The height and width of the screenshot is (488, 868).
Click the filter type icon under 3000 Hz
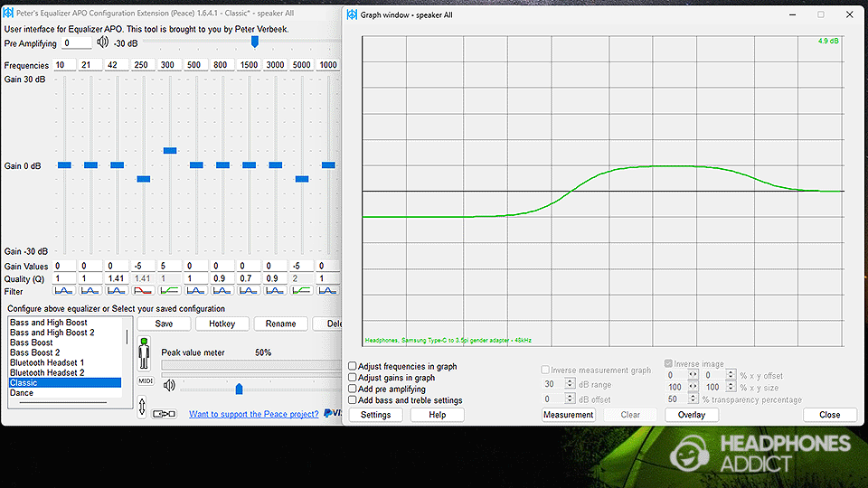[275, 291]
